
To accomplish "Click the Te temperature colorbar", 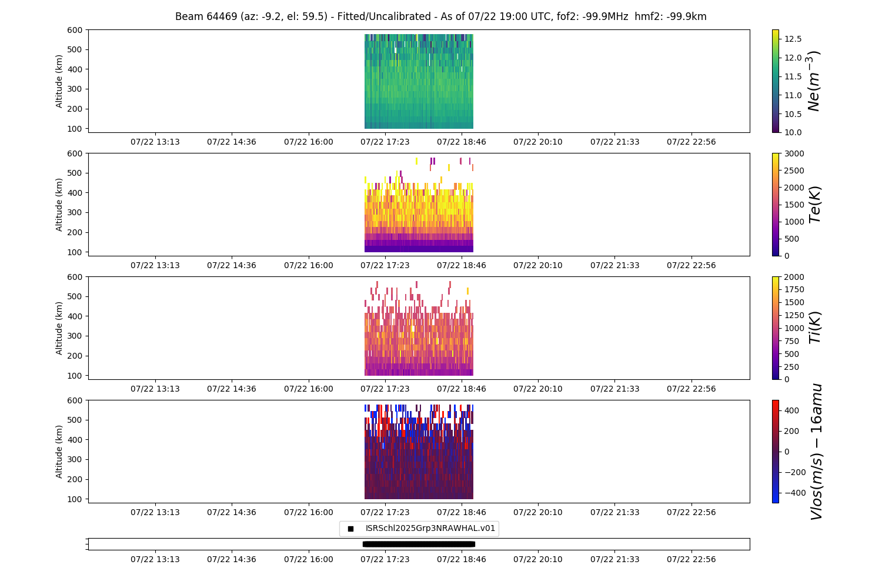I will (x=775, y=205).
